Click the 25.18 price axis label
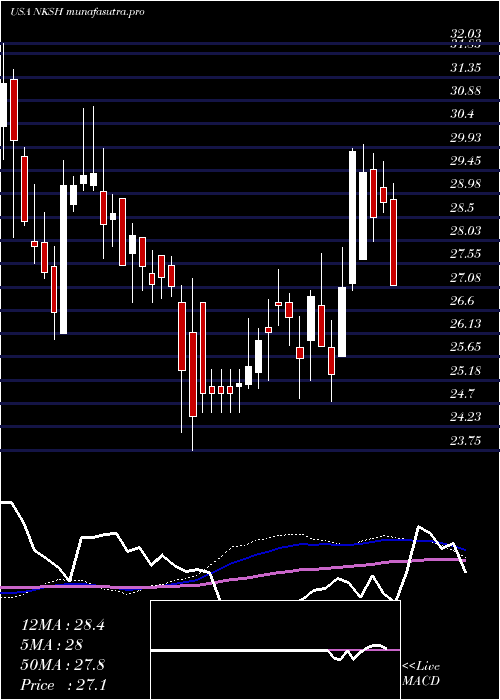 pyautogui.click(x=465, y=371)
